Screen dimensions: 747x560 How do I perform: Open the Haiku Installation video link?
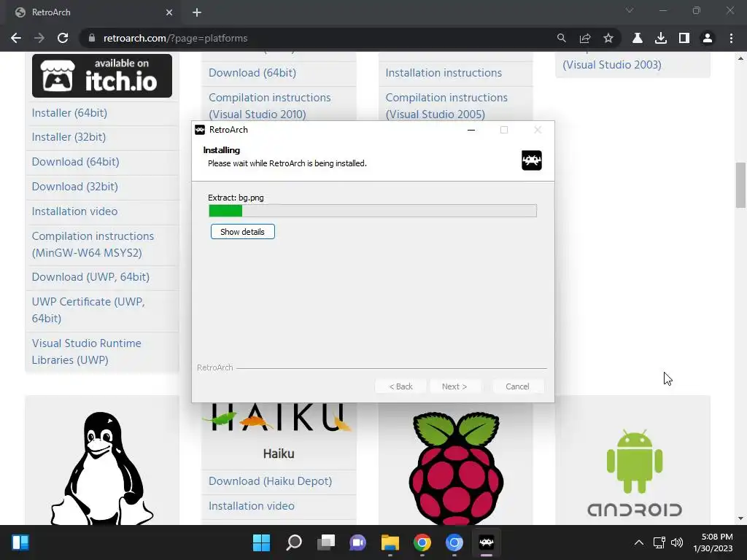(x=251, y=506)
